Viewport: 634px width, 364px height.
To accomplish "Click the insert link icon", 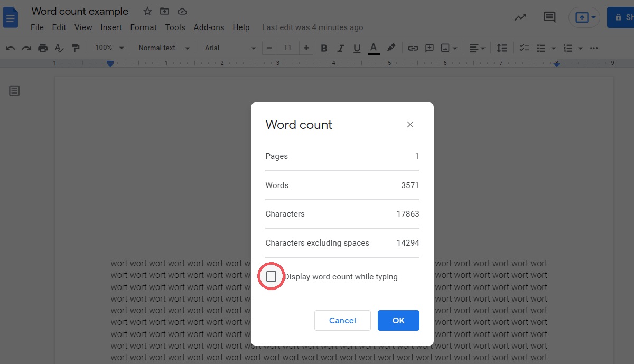I will coord(413,48).
